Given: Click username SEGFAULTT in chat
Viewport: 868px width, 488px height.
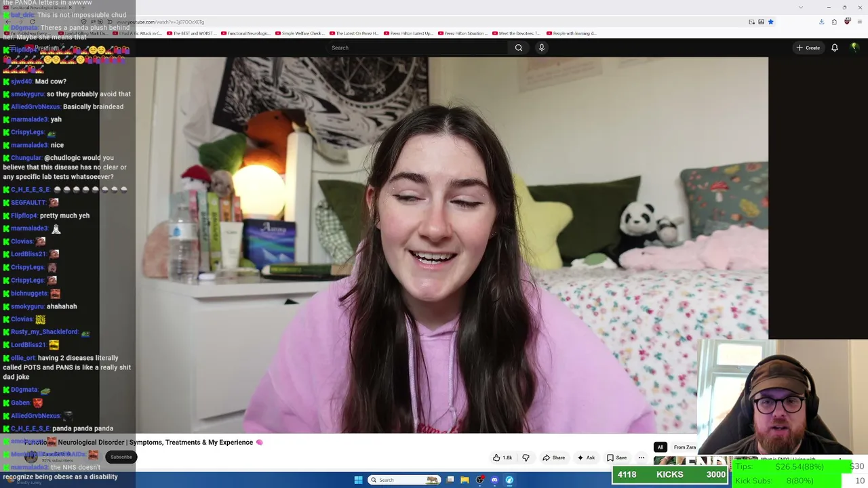Looking at the screenshot, I should (28, 203).
